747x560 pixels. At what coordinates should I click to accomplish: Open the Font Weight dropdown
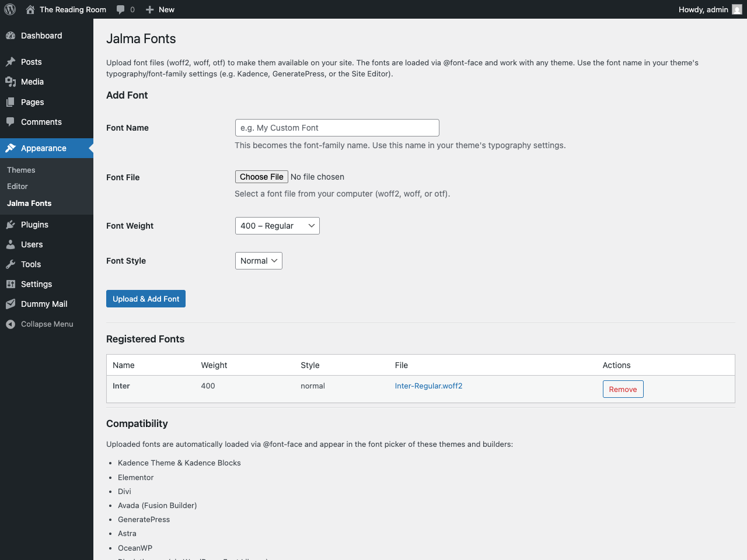277,226
